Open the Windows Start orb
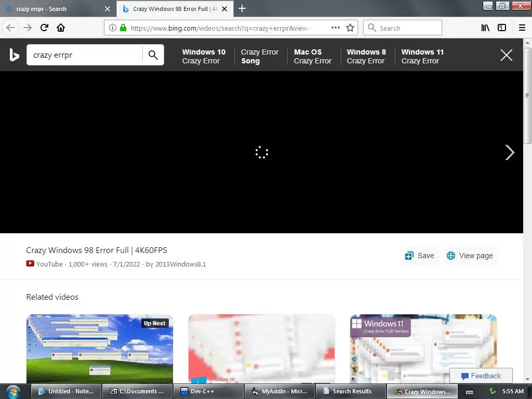The image size is (532, 399). pyautogui.click(x=13, y=392)
